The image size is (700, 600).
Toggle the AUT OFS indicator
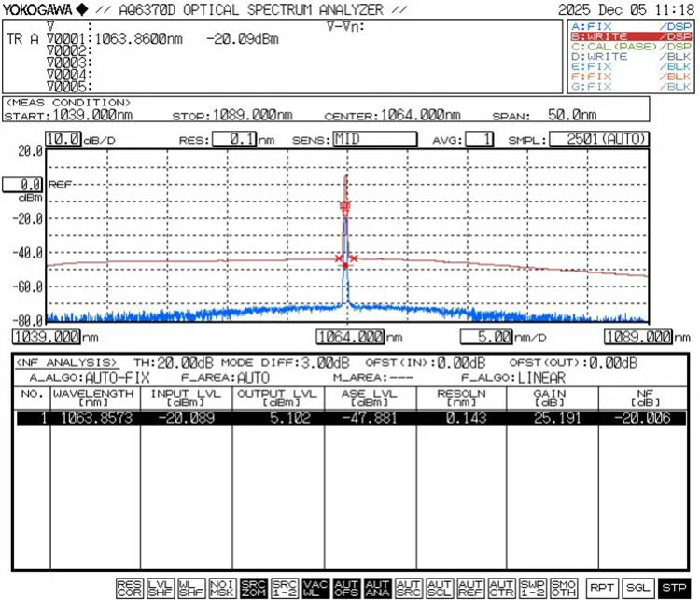pyautogui.click(x=346, y=589)
